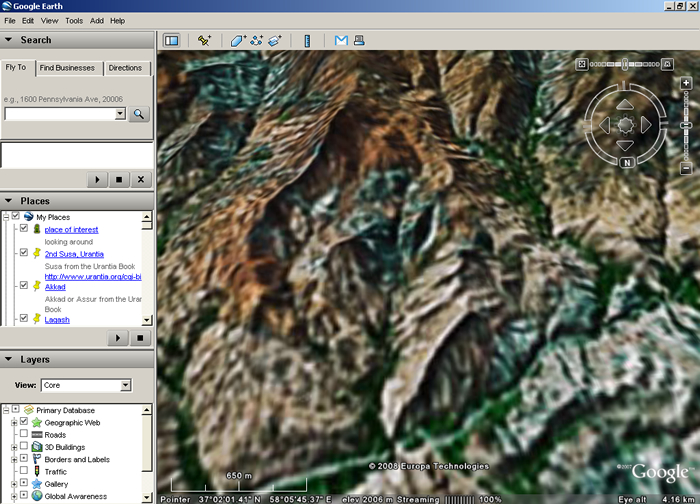Click the Geographic Web star icon

tap(37, 422)
